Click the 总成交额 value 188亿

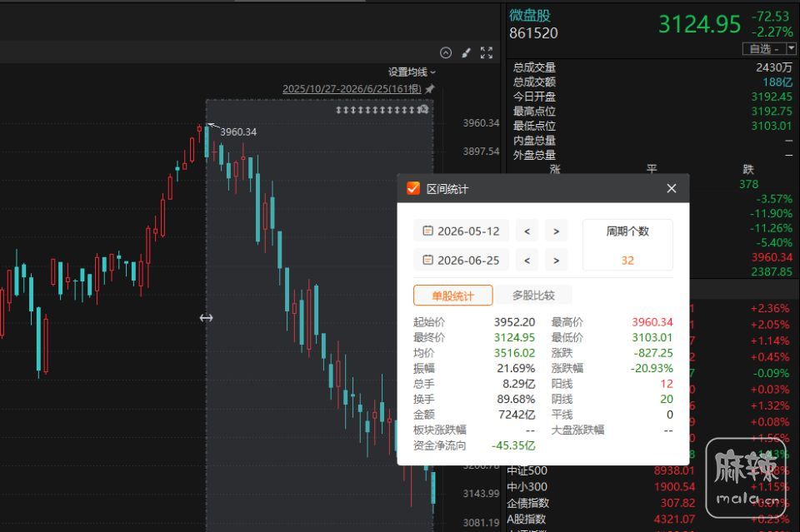(x=777, y=82)
